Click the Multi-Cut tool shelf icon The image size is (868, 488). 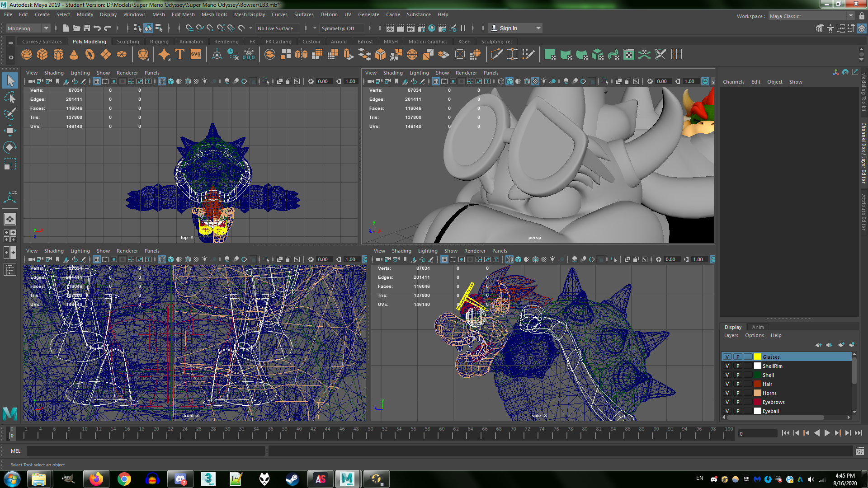coord(496,55)
